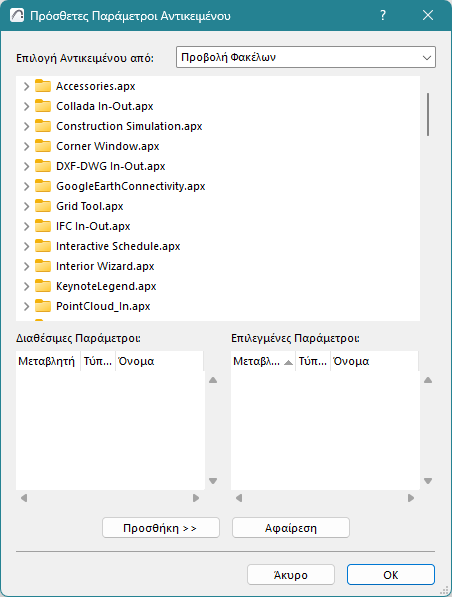
Task: Click the Archicad icon in the title bar
Action: click(x=17, y=16)
